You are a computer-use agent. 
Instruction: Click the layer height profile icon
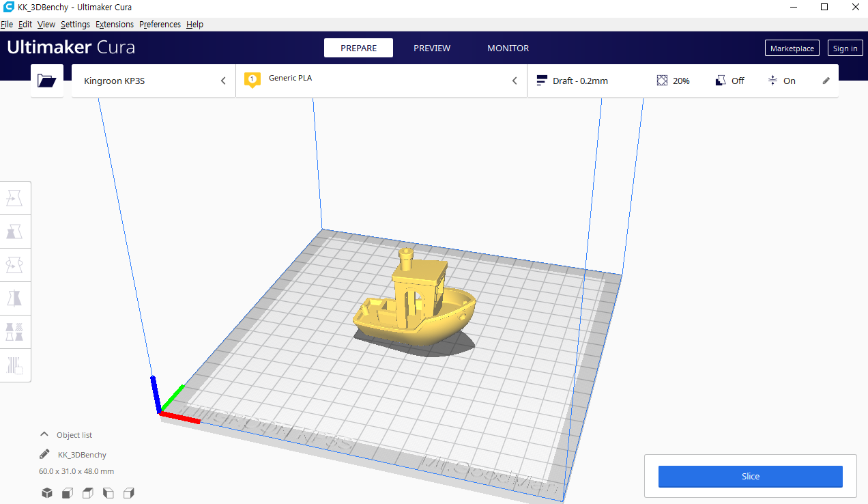(x=542, y=81)
